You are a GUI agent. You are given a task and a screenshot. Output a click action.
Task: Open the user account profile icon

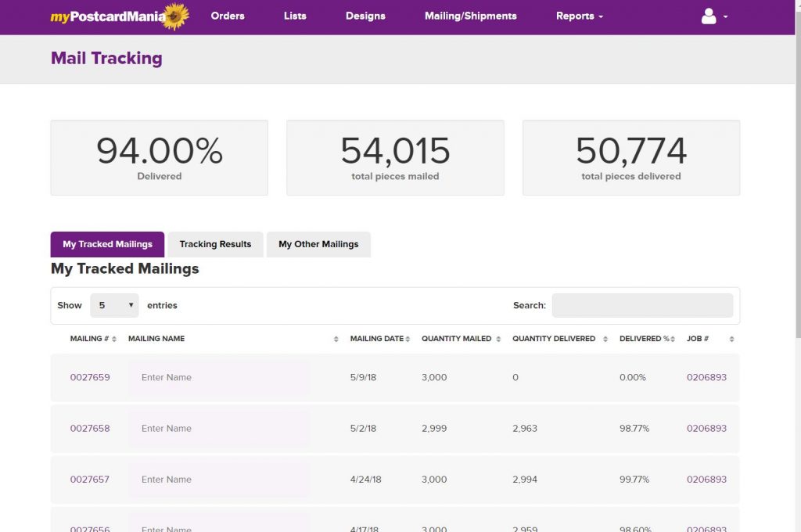coord(709,16)
